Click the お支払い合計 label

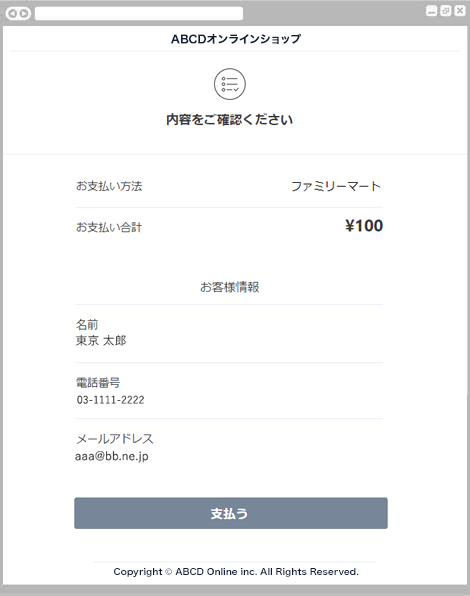pyautogui.click(x=109, y=227)
